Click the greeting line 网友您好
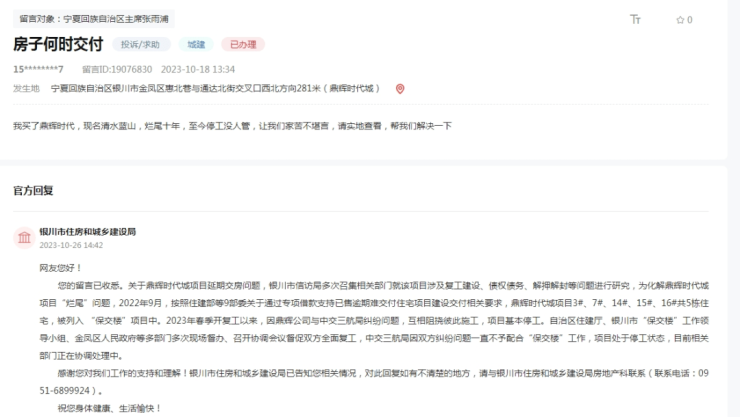 64,268
